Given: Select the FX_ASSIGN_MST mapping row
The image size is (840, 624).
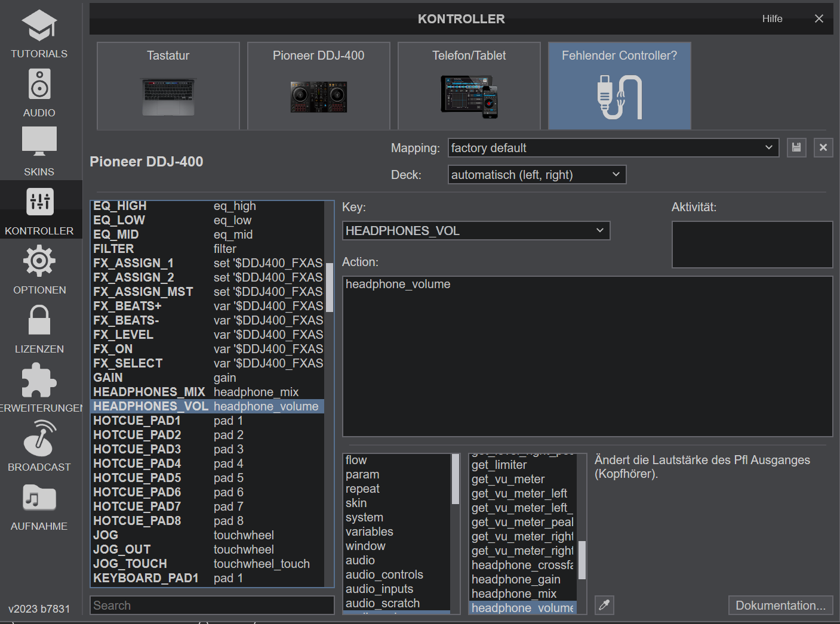Looking at the screenshot, I should point(208,292).
